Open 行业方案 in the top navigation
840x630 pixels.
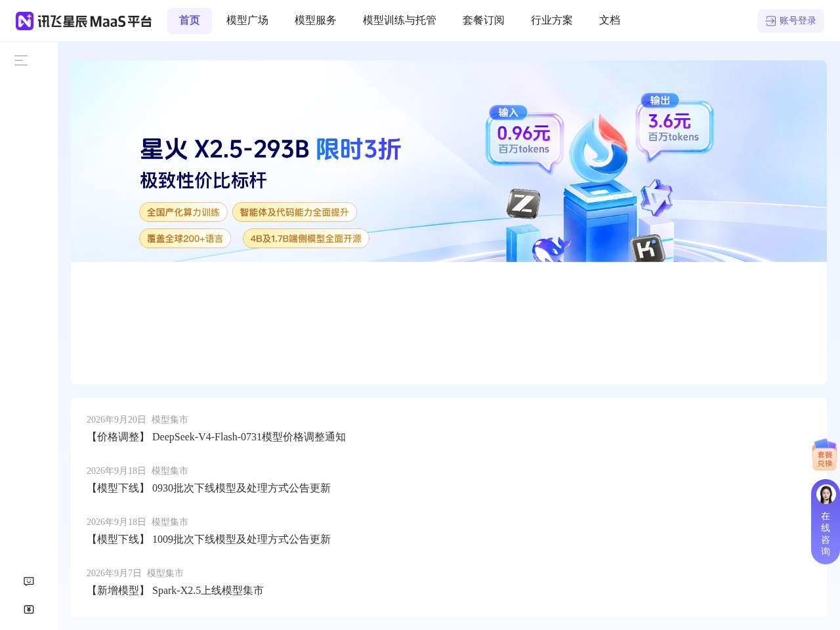click(x=552, y=21)
